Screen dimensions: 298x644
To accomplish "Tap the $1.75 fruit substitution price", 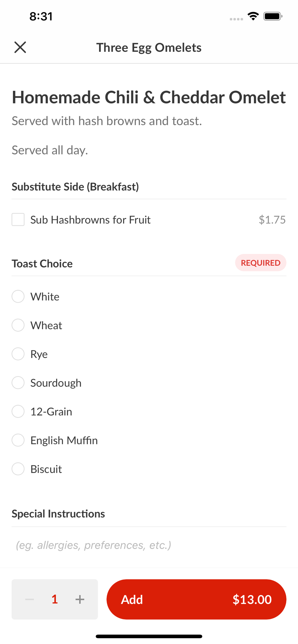I will tap(272, 220).
